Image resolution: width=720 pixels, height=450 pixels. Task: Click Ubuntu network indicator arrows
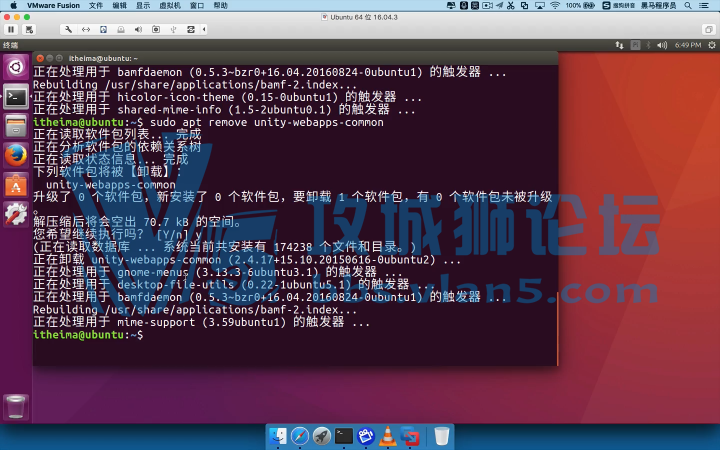coord(619,45)
